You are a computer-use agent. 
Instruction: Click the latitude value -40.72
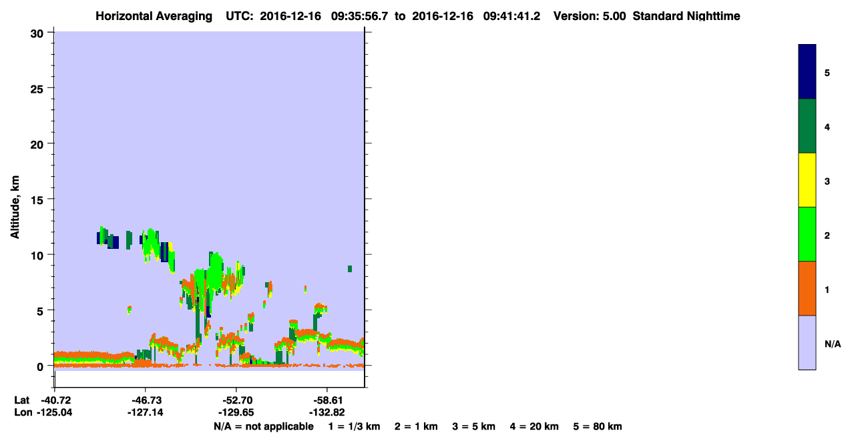point(56,400)
